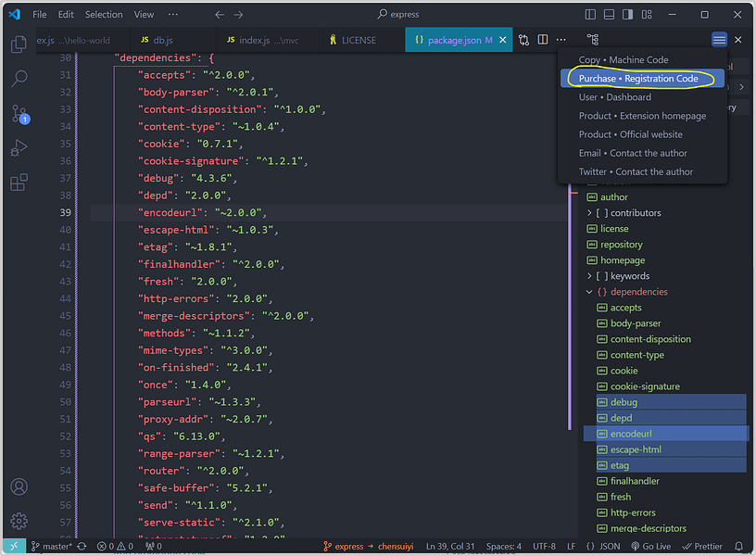Open Source Control view with badge
756x556 pixels.
coord(19,113)
